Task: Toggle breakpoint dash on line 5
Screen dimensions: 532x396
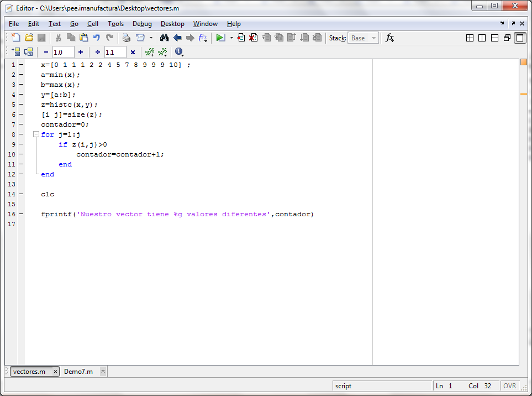Action: click(x=21, y=105)
